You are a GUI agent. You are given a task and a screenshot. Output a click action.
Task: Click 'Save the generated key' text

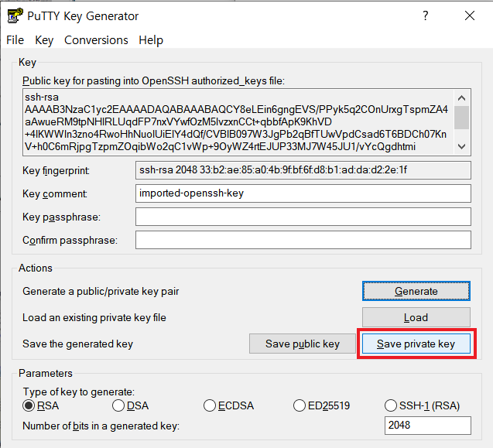(77, 344)
